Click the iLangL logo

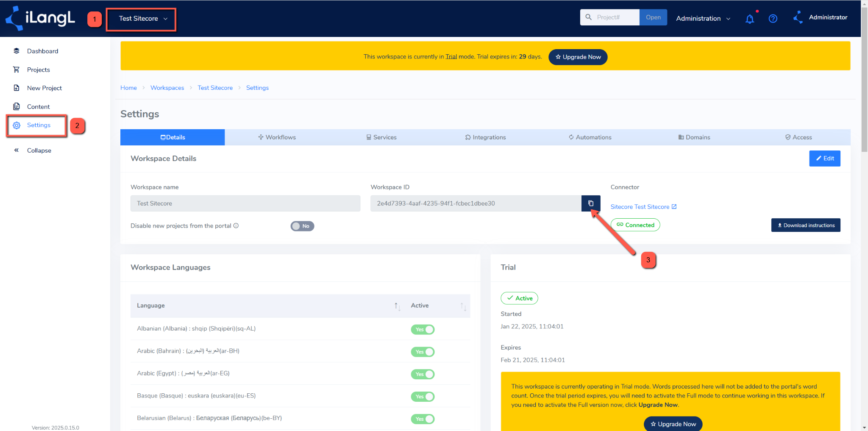40,18
